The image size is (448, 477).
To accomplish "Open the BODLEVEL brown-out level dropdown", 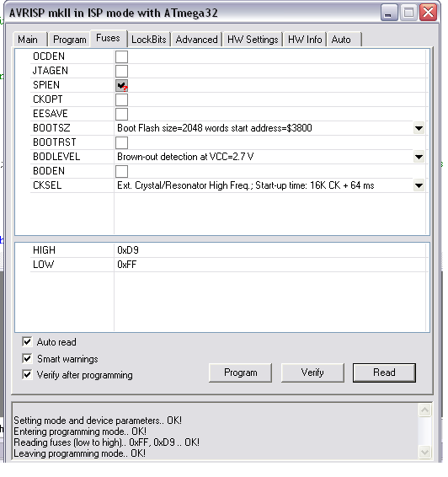I will (x=419, y=157).
